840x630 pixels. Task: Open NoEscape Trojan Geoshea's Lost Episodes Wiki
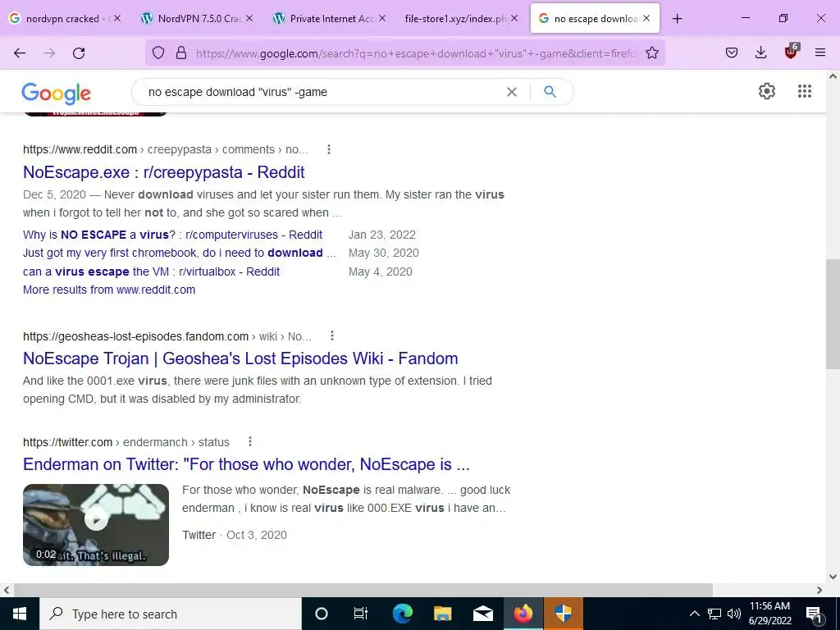click(240, 358)
